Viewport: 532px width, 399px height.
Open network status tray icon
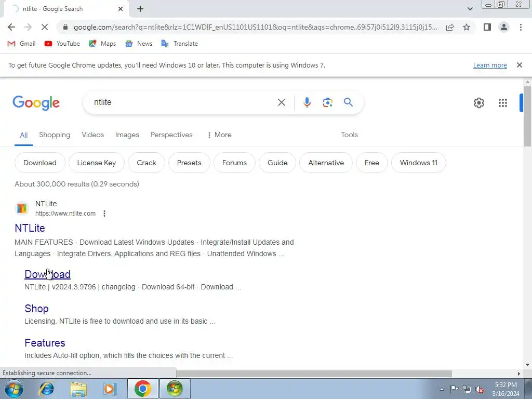pos(467,389)
